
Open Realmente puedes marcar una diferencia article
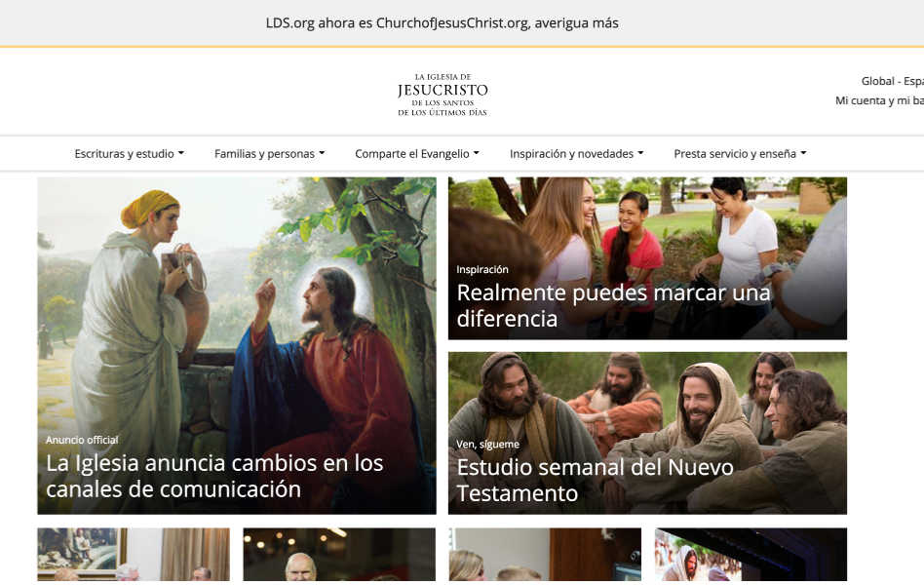pyautogui.click(x=613, y=305)
